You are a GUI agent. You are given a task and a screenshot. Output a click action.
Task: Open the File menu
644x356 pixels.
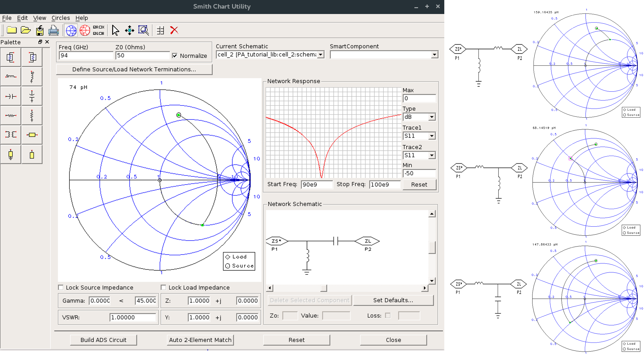(7, 18)
